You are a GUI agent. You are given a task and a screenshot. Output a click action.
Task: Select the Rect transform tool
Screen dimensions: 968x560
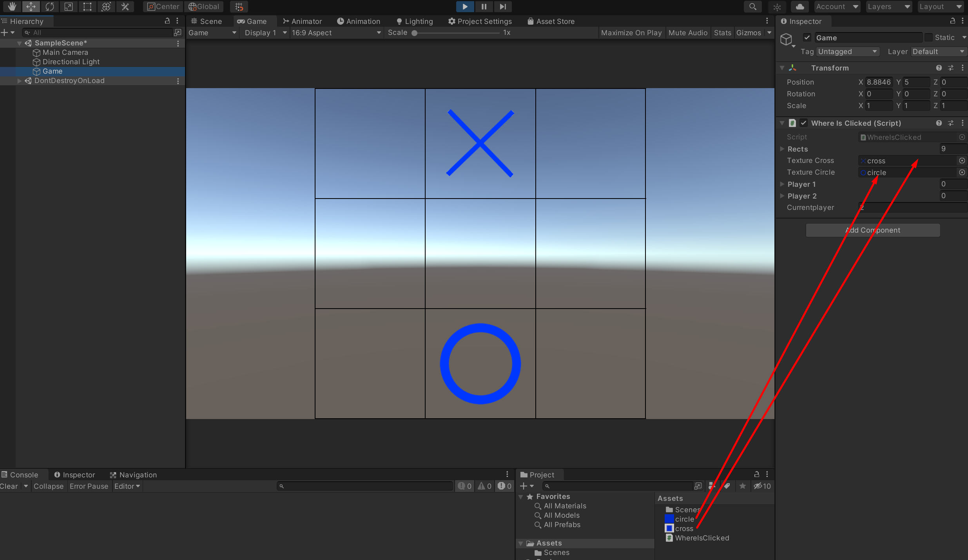click(87, 7)
